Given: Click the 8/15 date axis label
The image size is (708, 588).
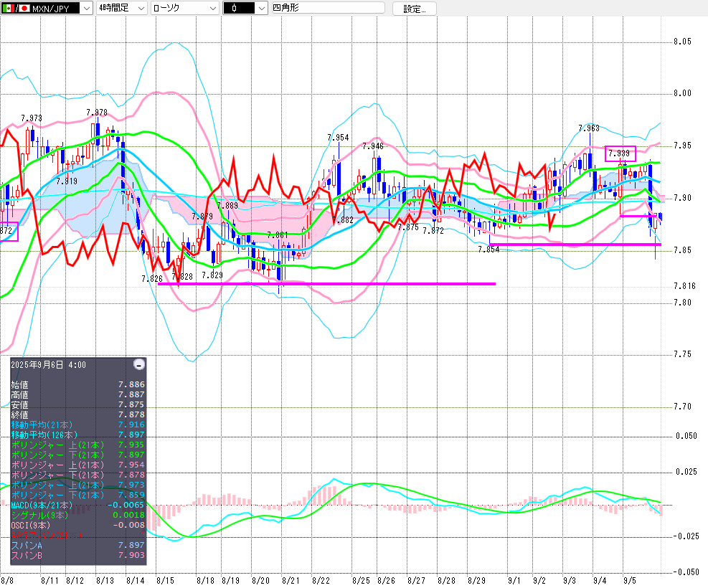Looking at the screenshot, I should (165, 580).
